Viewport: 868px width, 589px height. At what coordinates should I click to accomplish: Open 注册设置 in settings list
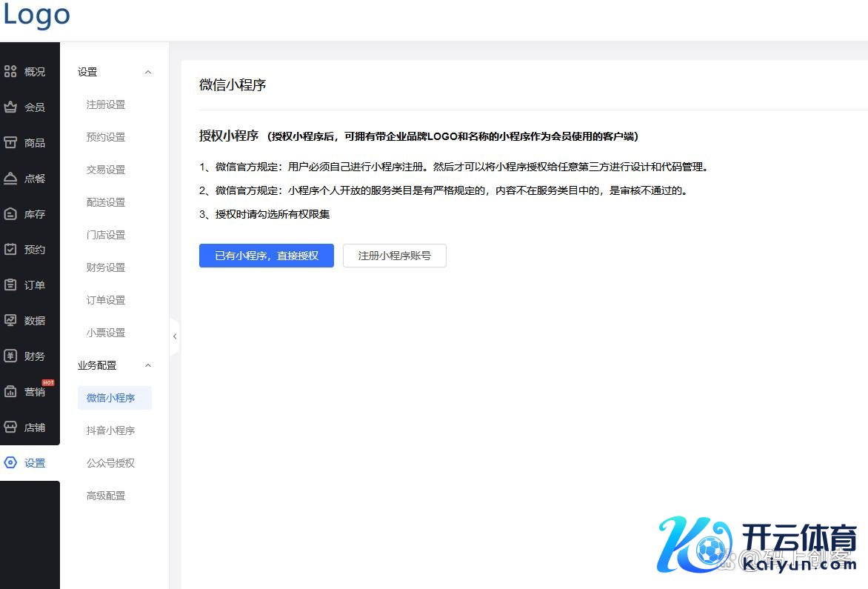tap(106, 104)
